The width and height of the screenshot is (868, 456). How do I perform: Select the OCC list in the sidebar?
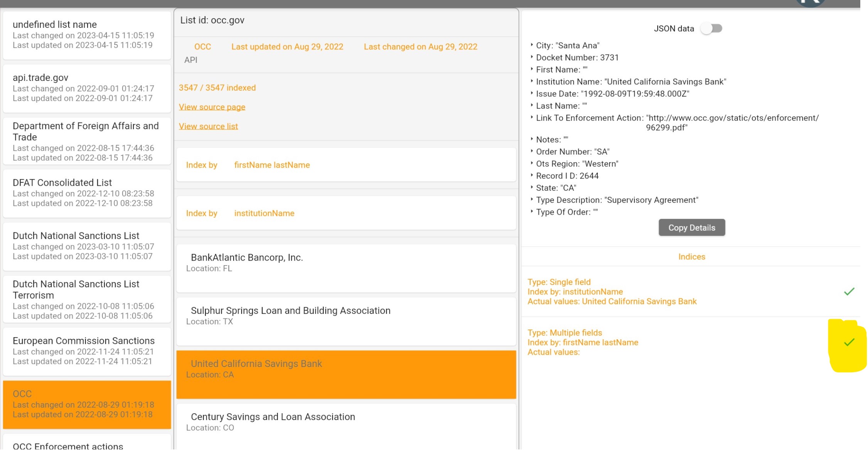click(87, 404)
